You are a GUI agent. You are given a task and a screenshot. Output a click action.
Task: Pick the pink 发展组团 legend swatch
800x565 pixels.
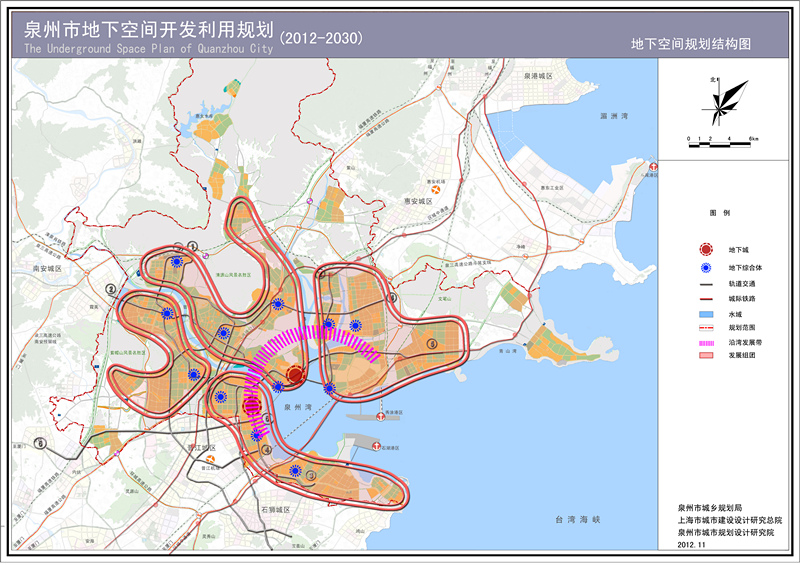click(705, 355)
